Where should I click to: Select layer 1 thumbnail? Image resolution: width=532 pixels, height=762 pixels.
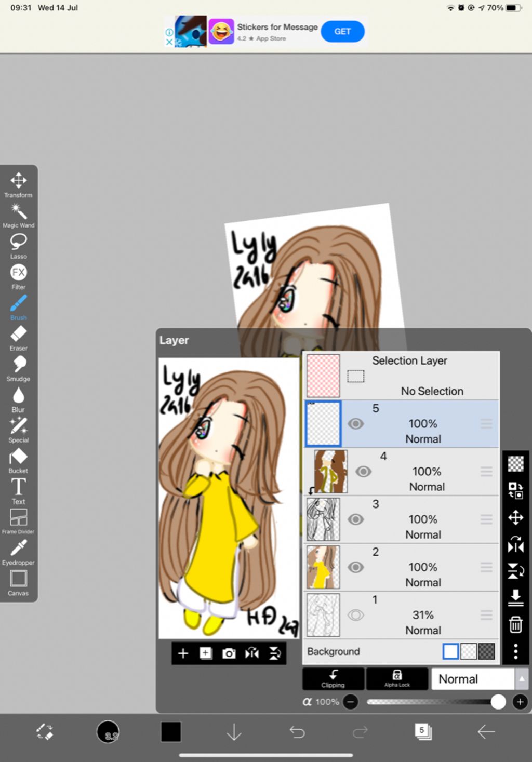323,615
